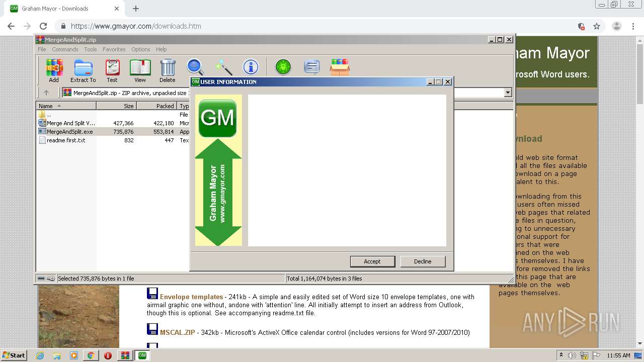Click the Add toolbar icon in WinRAR
This screenshot has width=644, height=362.
tap(54, 71)
